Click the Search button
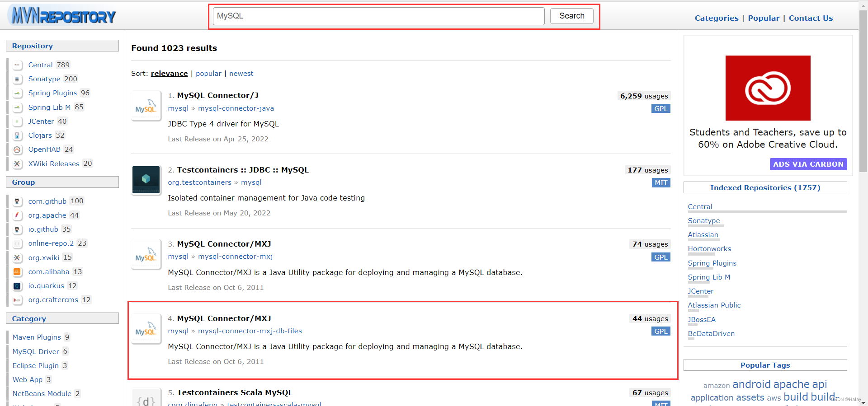 [572, 16]
